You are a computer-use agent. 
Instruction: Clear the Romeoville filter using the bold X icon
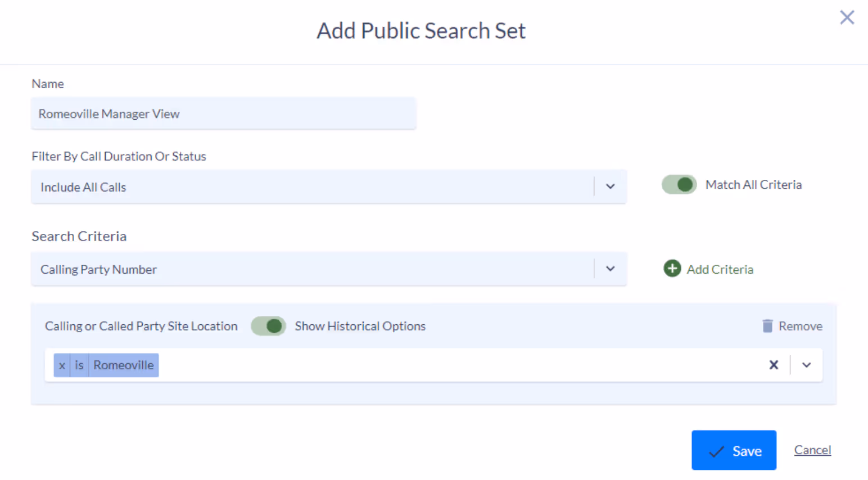(774, 365)
